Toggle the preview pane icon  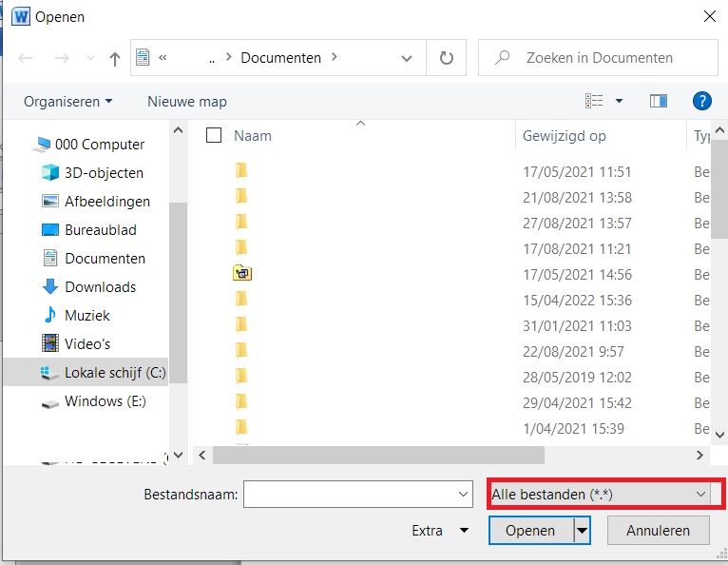pyautogui.click(x=658, y=101)
